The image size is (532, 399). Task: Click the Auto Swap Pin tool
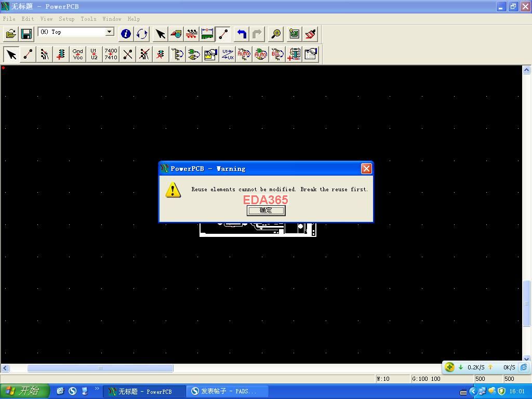pos(244,54)
